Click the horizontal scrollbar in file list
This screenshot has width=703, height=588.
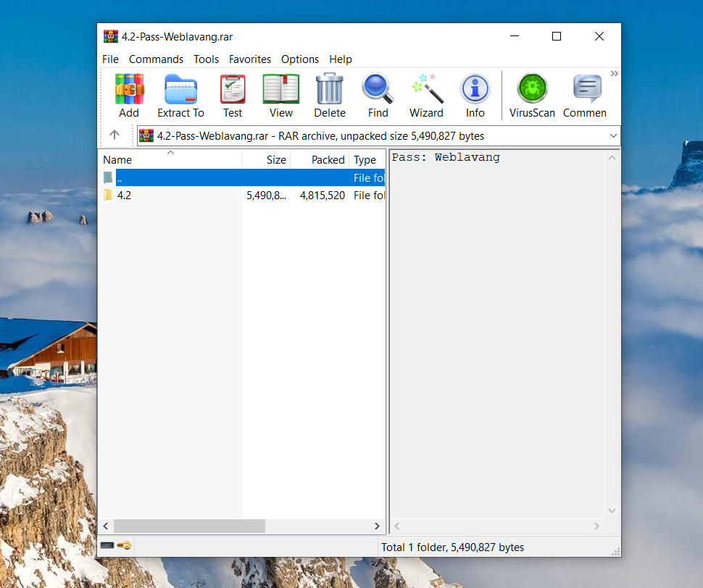[189, 526]
